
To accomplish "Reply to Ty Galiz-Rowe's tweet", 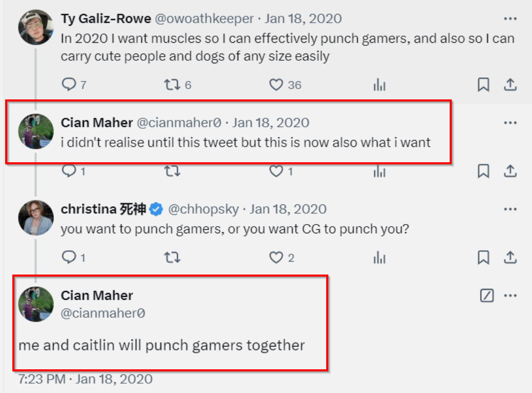I will 69,85.
